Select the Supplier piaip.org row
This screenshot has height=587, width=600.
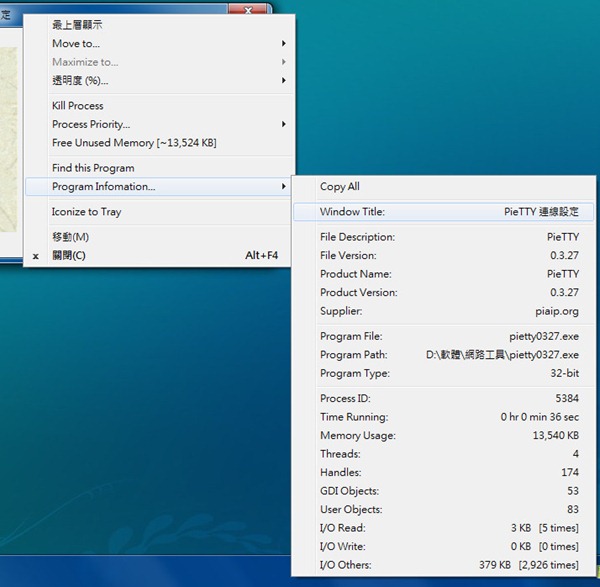point(444,311)
